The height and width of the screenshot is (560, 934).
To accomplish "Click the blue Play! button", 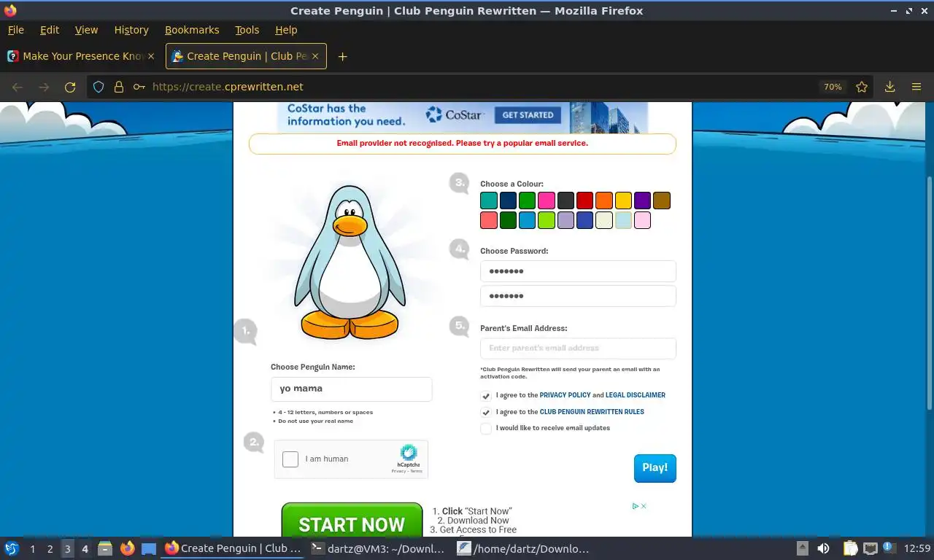I will tap(655, 468).
